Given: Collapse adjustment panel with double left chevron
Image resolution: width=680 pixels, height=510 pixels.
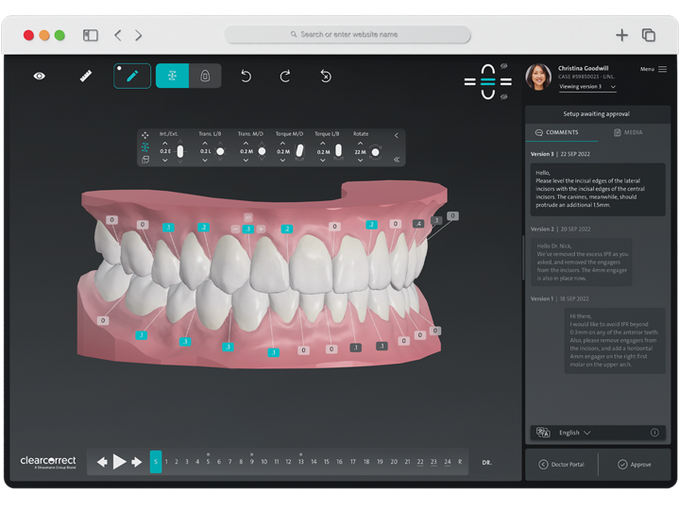Looking at the screenshot, I should pos(396,160).
